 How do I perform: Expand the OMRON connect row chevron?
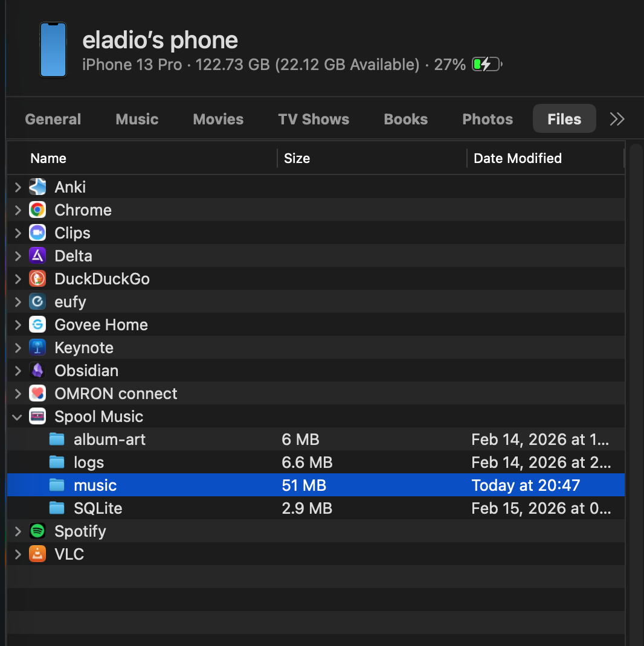18,394
